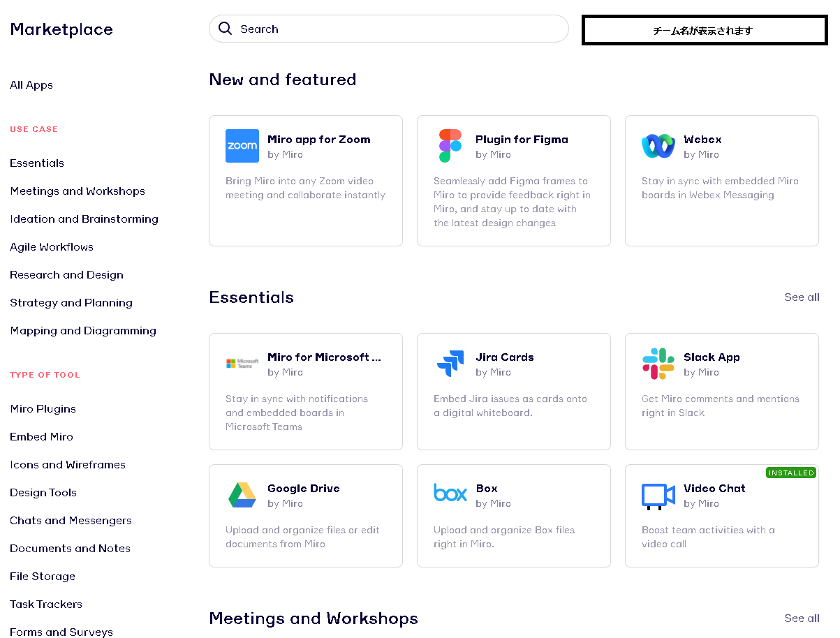Open the Miro app for Zoom title

pyautogui.click(x=318, y=140)
